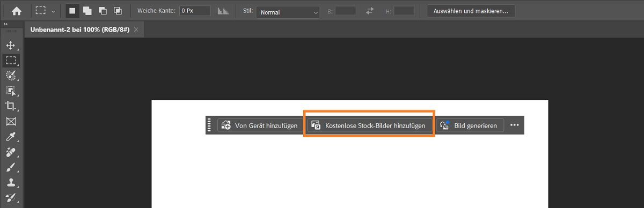Image resolution: width=644 pixels, height=208 pixels.
Task: Select the Quick Selection tool
Action: (x=11, y=75)
